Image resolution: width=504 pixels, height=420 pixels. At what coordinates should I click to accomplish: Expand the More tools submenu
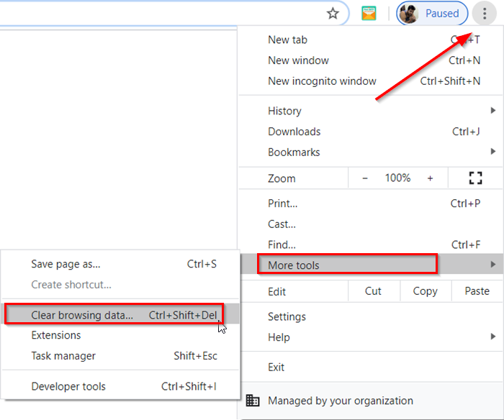click(x=371, y=265)
